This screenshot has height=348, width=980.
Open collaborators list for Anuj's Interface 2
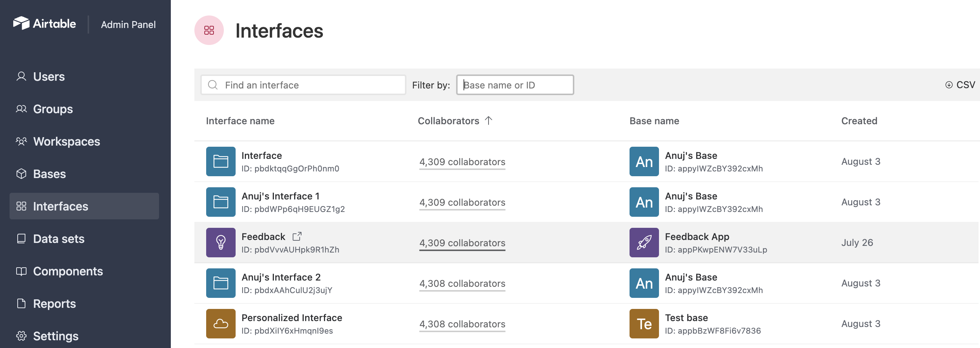462,283
